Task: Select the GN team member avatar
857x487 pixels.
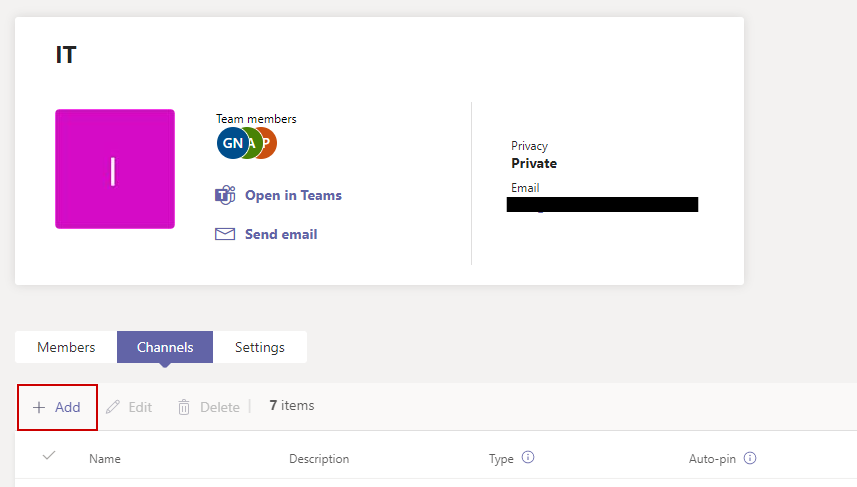Action: [230, 143]
